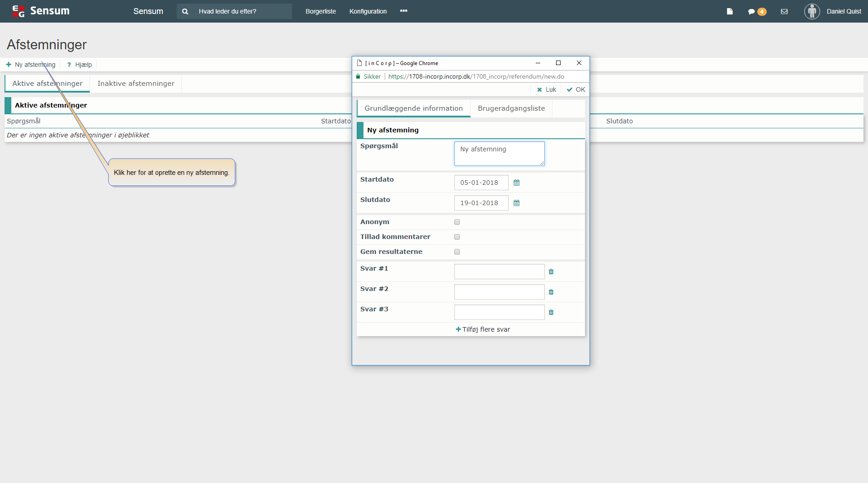This screenshot has width=868, height=483.
Task: Click Startdato column header in table
Action: (335, 121)
